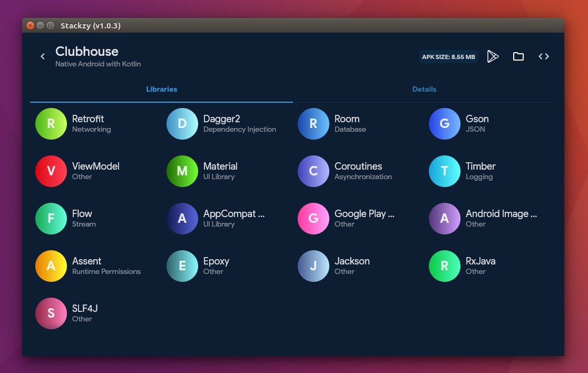Maximize the Stackzy window
Viewport: 588px width, 373px height.
50,25
